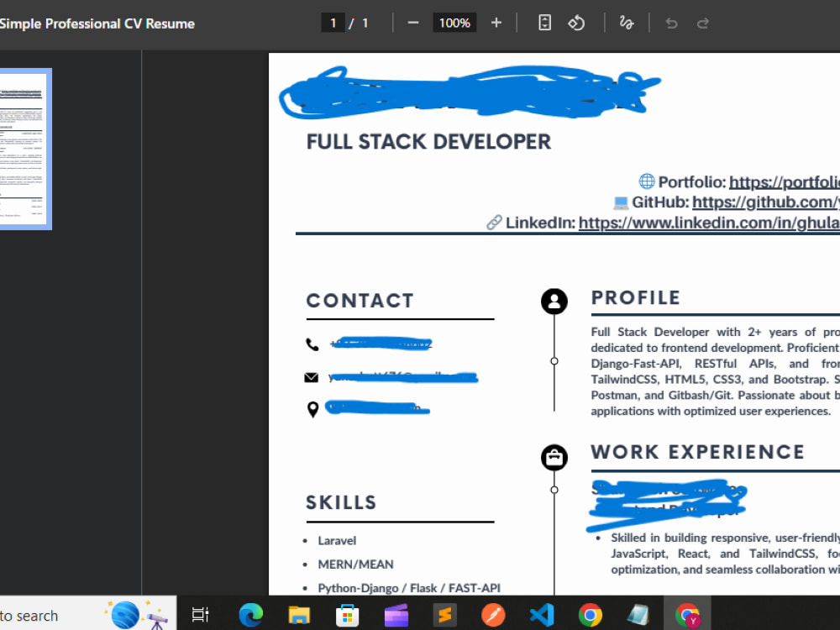The width and height of the screenshot is (840, 630).
Task: Switch to the active Chrome profile window
Action: [687, 615]
